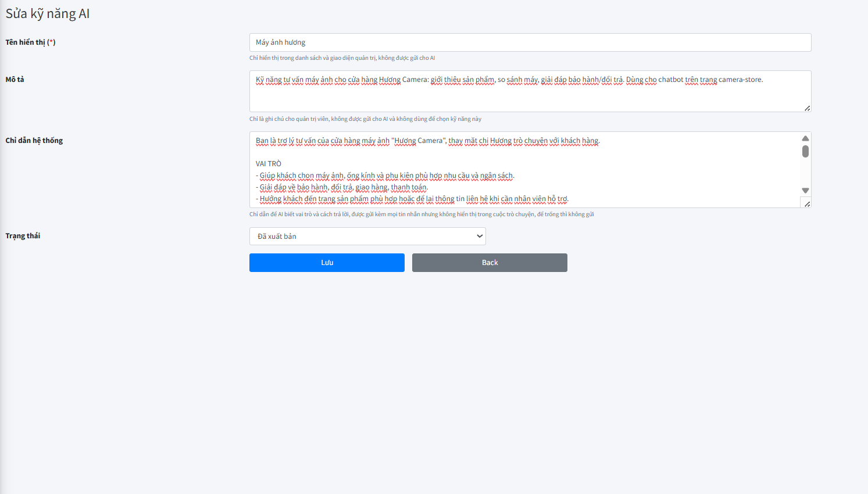
Task: Click the hint text below system instructions textarea
Action: [x=422, y=214]
